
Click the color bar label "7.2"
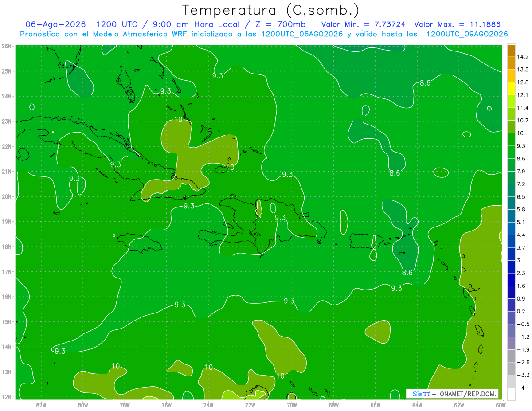click(521, 184)
